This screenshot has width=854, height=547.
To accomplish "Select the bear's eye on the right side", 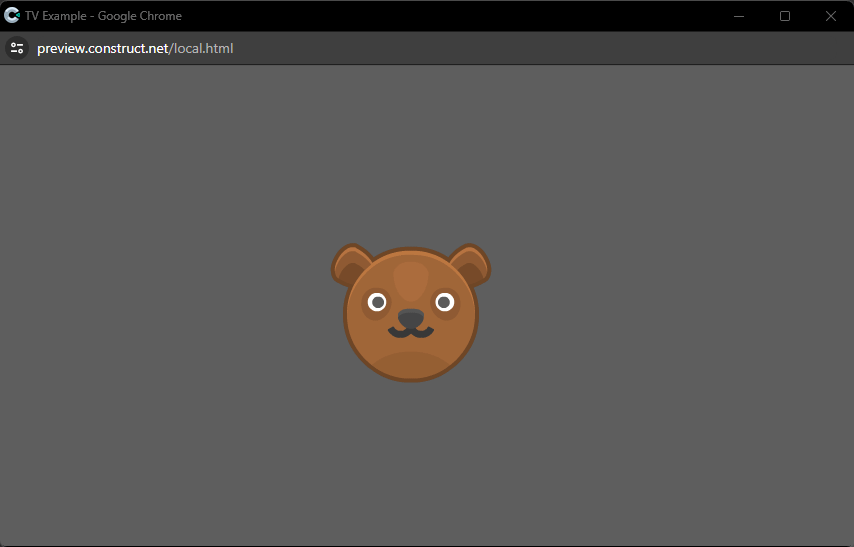I will pos(444,302).
